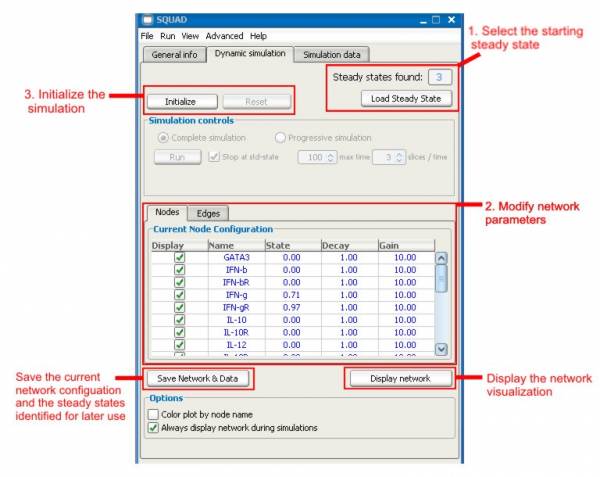600x477 pixels.
Task: Click node table scroll down arrow
Action: [441, 349]
